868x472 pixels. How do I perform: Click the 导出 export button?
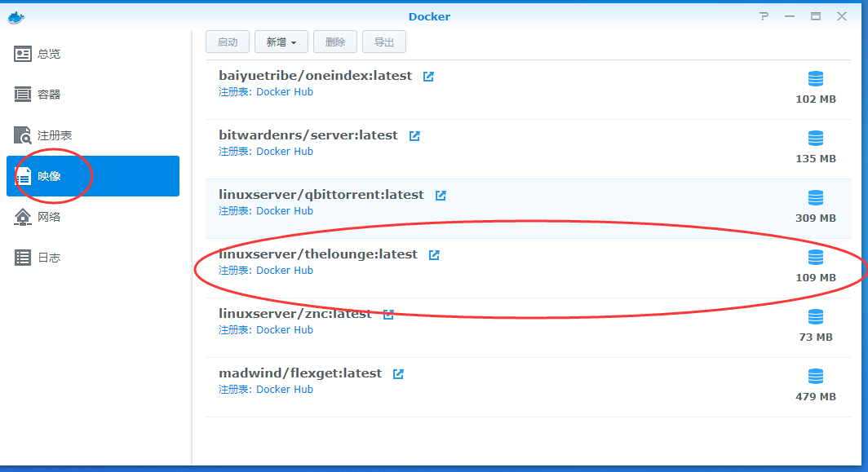(384, 42)
